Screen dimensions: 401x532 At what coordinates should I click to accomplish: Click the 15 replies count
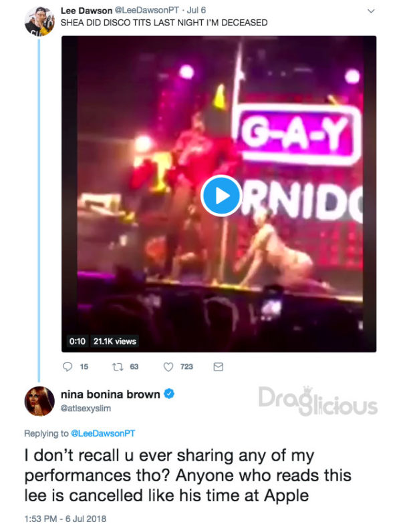tap(84, 366)
